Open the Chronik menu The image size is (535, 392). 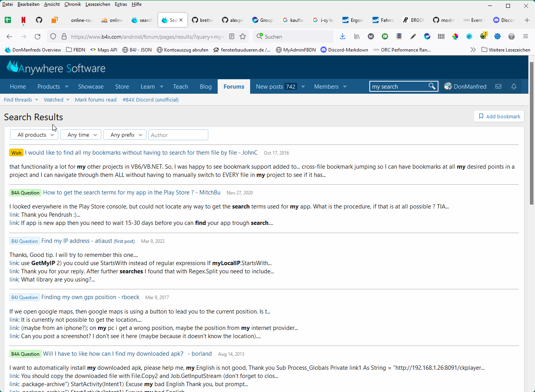point(72,4)
